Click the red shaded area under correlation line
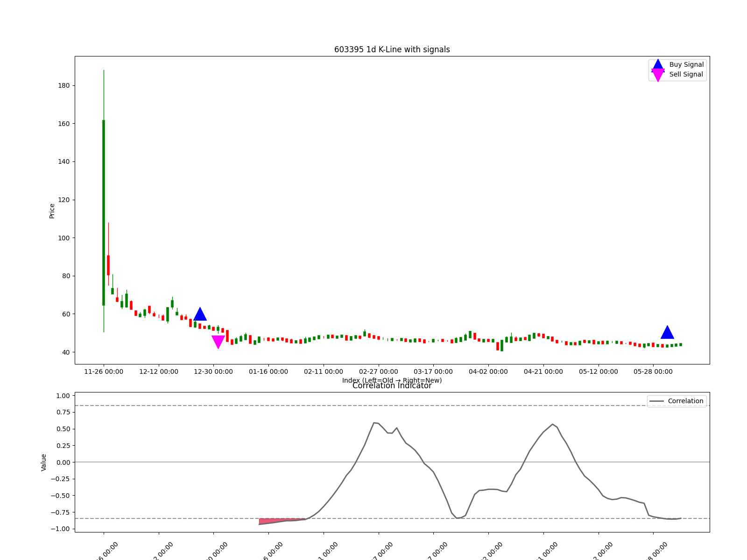Screen dimensions: 747x560 275,521
